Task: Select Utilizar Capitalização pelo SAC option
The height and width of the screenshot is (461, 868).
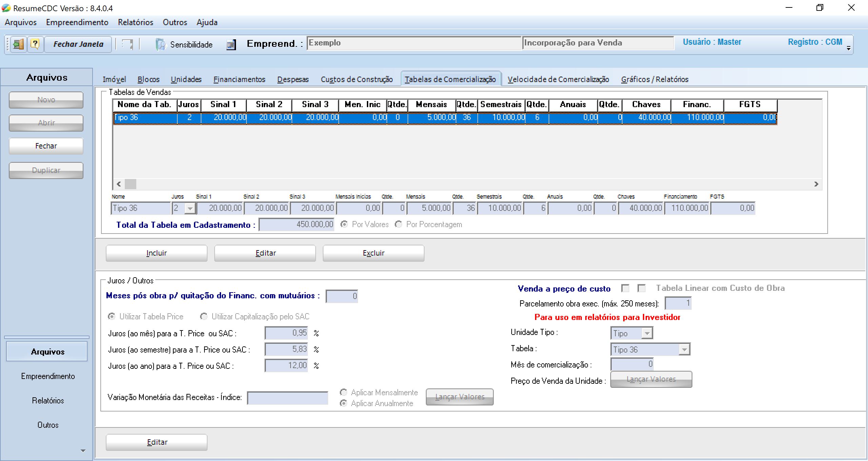Action: click(204, 317)
